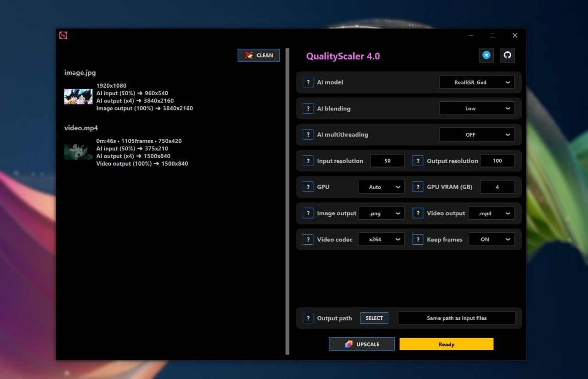Click the Input resolution field showing 50
Viewport: 588px width, 379px height.
pyautogui.click(x=387, y=161)
